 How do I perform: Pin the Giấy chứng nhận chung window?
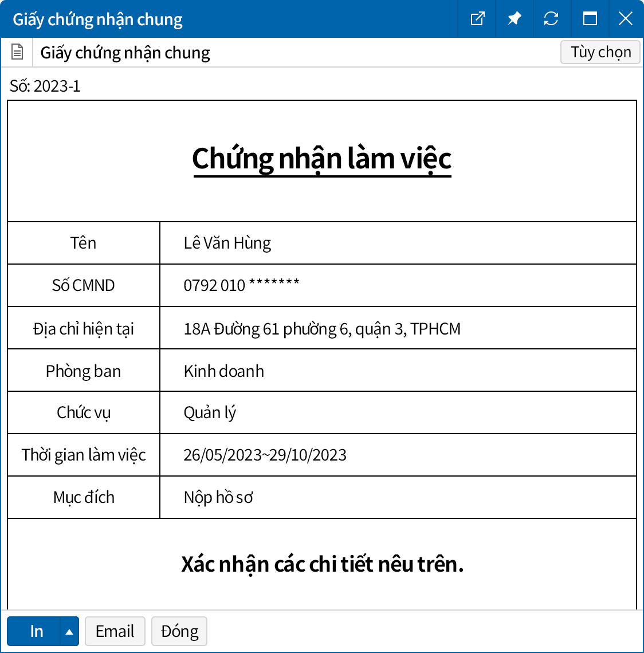pyautogui.click(x=515, y=19)
